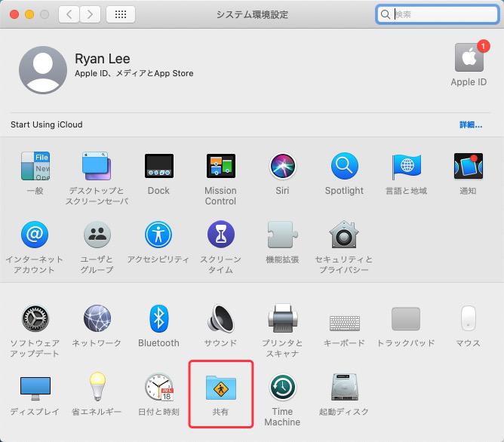Open Siri preferences
504x442 pixels.
click(x=282, y=166)
